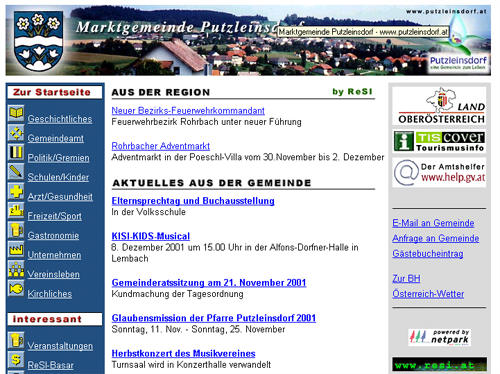Open the Rohrbacher Adventmarkt link
The height and width of the screenshot is (374, 500).
(161, 146)
